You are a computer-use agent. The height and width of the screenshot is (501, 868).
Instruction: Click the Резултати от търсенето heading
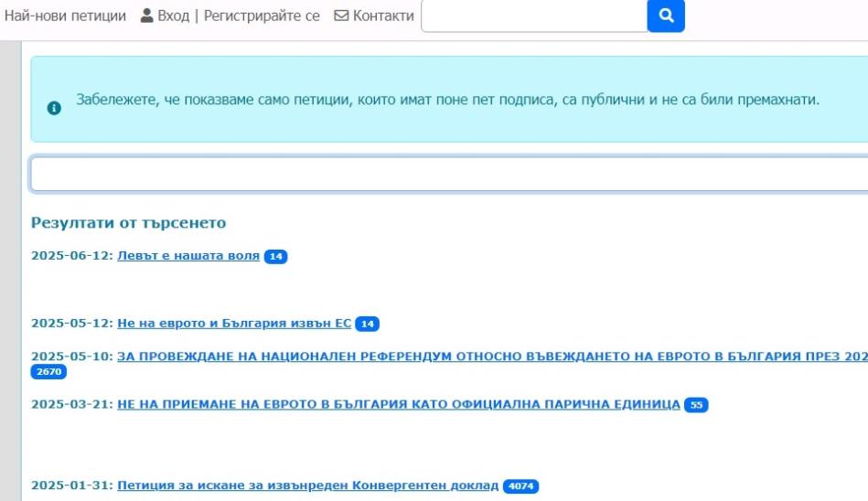pos(128,223)
